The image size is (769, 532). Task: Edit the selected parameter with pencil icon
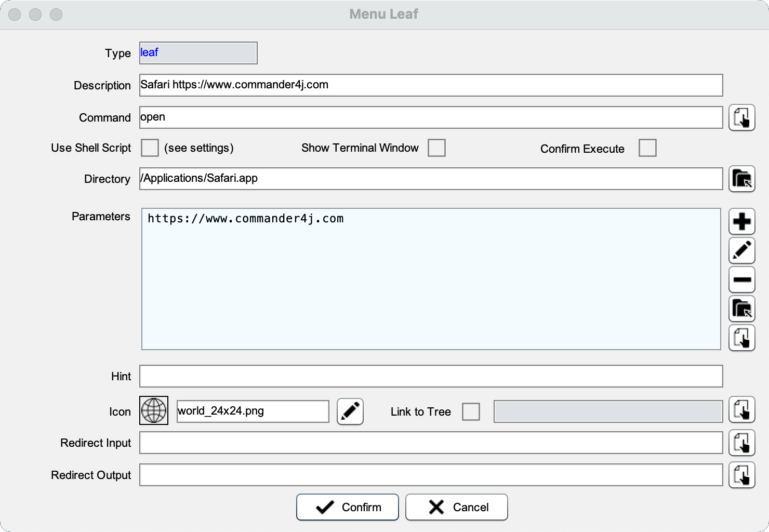click(x=741, y=251)
